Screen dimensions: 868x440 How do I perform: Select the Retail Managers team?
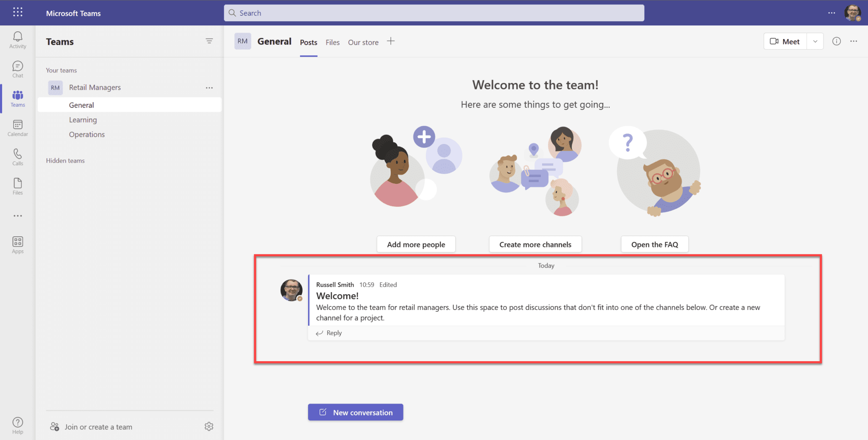95,87
